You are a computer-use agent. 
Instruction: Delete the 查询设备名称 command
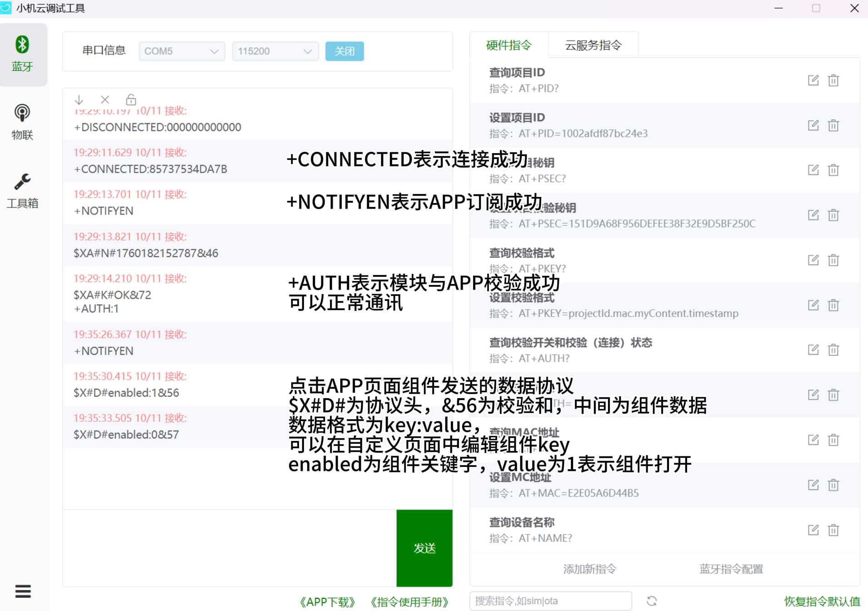pyautogui.click(x=833, y=530)
